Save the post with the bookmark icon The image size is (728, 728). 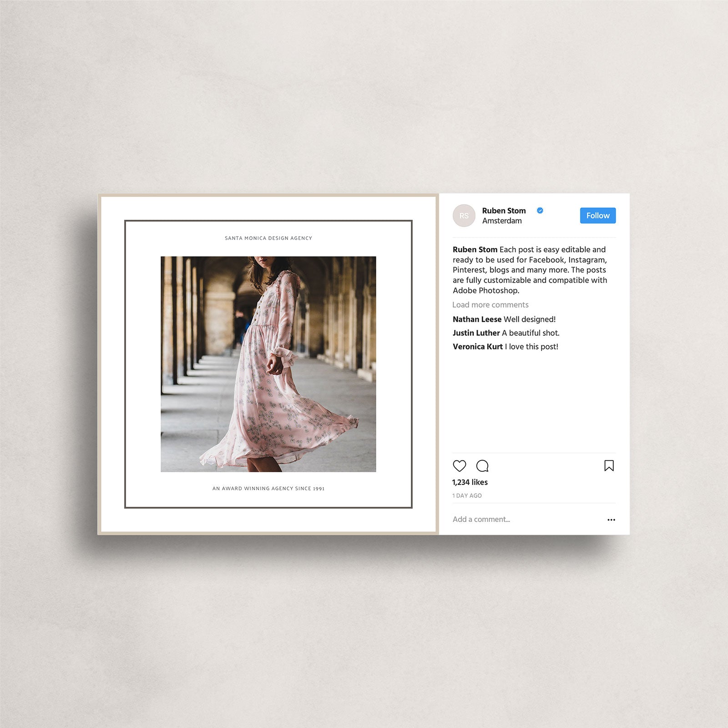coord(609,465)
